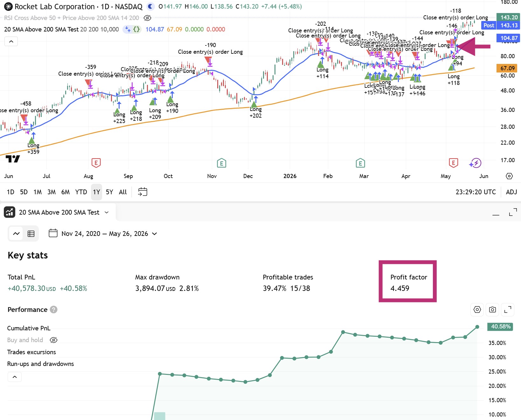521x420 pixels.
Task: Click the Rocket Lab Corporation symbol title
Action: click(54, 6)
